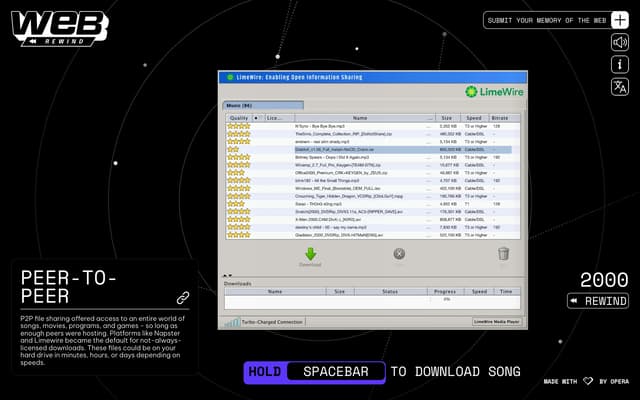Image resolution: width=640 pixels, height=400 pixels.
Task: Select blink182 All the Small Things mp3
Action: click(x=373, y=180)
